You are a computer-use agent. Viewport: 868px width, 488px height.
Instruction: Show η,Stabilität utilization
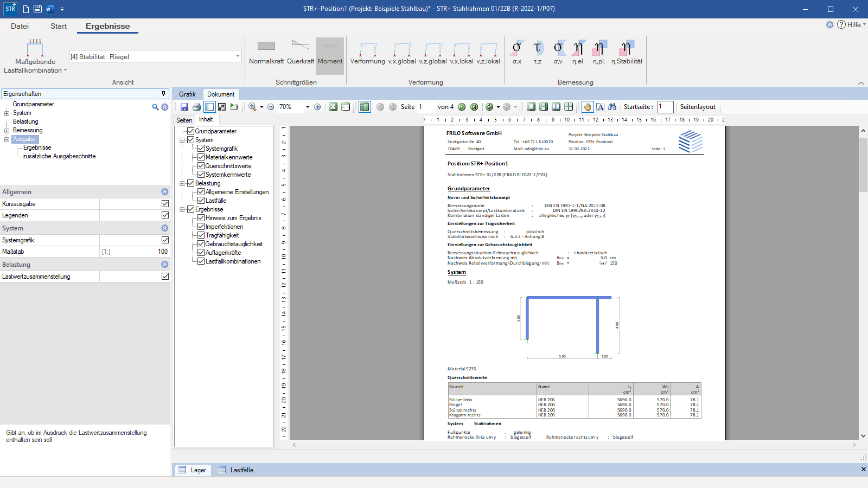[627, 53]
